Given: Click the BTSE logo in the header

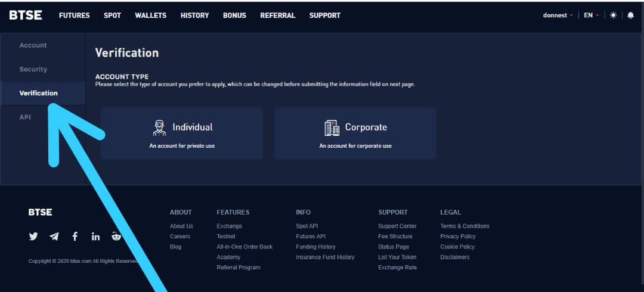Looking at the screenshot, I should 26,15.
